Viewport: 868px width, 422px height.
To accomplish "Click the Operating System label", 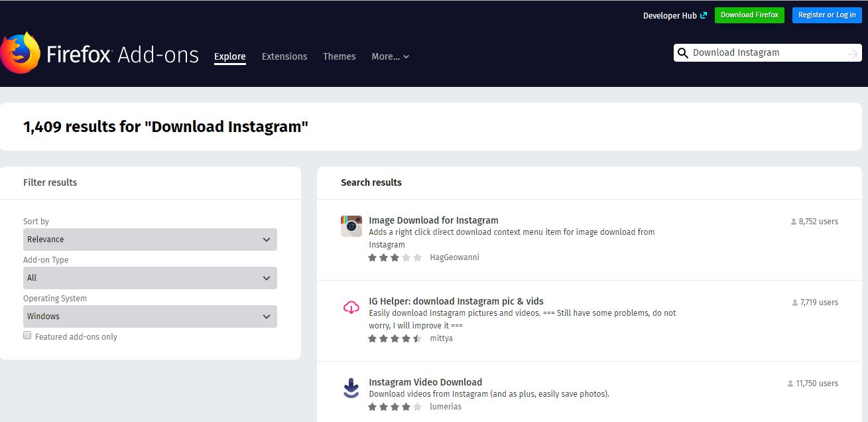I will click(55, 299).
